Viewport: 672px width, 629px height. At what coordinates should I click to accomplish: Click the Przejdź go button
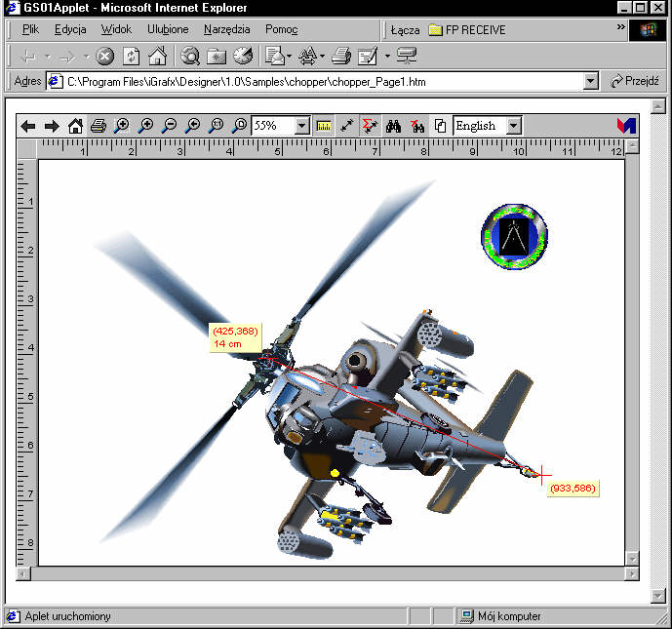pos(634,82)
